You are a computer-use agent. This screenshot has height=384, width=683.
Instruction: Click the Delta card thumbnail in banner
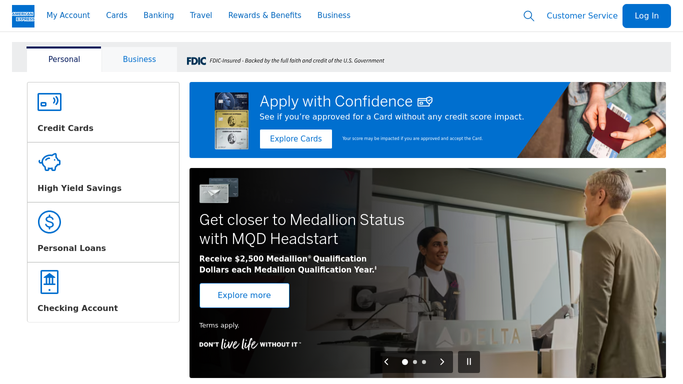click(x=219, y=190)
